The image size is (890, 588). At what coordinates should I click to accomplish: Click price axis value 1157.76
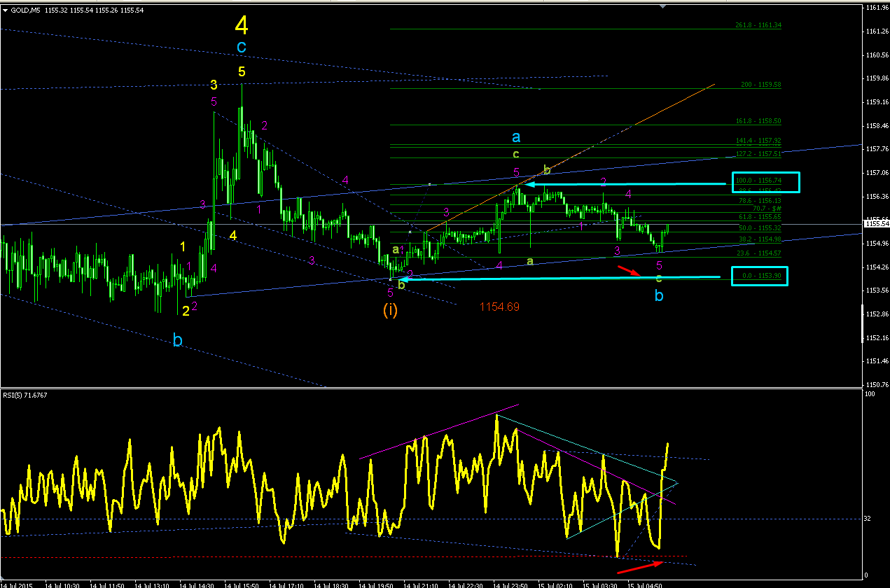[x=877, y=149]
